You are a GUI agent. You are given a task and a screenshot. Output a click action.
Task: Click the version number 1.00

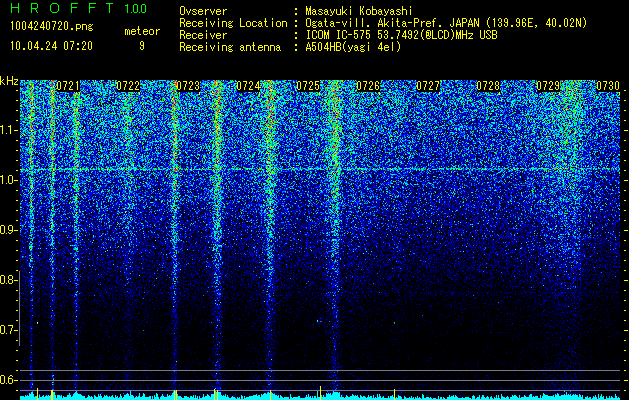pos(136,9)
